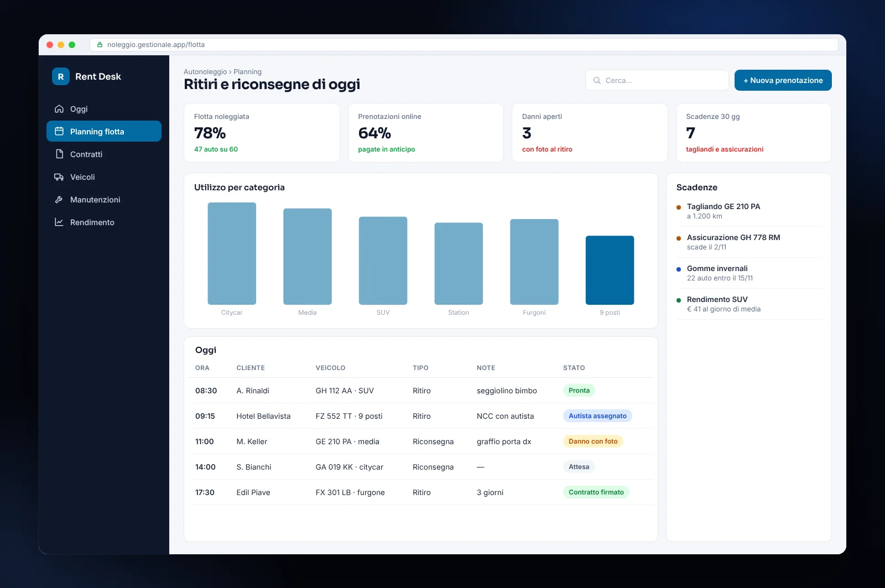The image size is (885, 588).
Task: Click the Autista assegnato status badge
Action: 597,416
